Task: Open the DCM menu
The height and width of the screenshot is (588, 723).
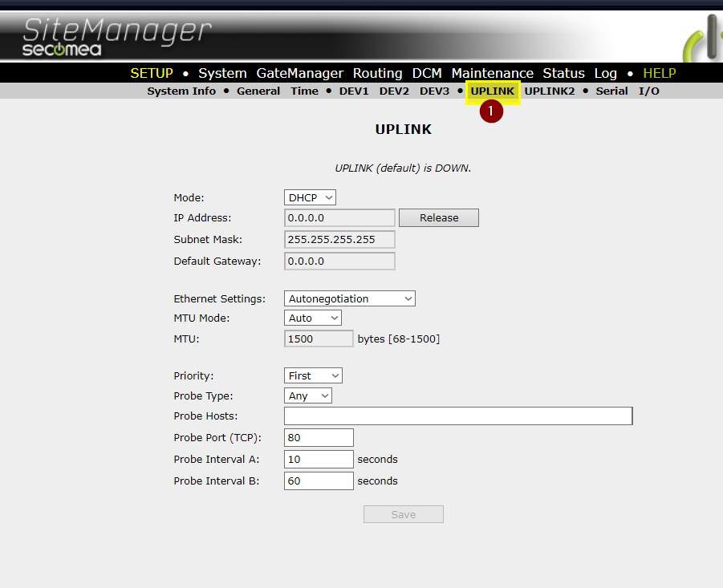Action: coord(427,73)
